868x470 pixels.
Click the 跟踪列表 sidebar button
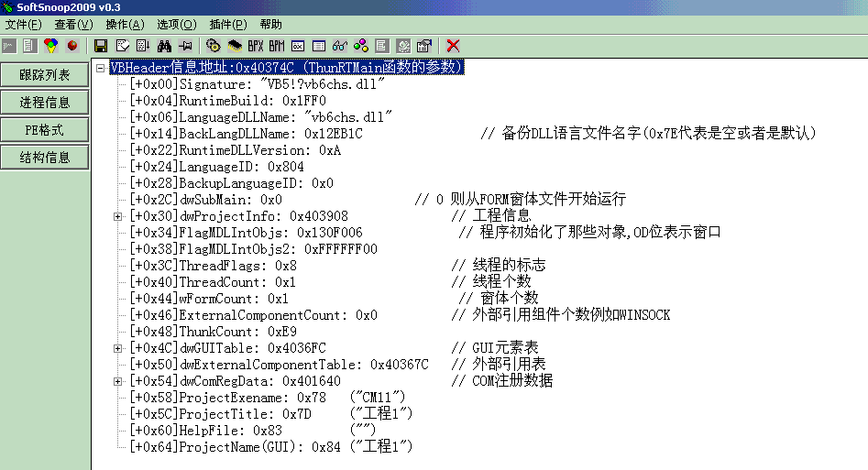(44, 75)
